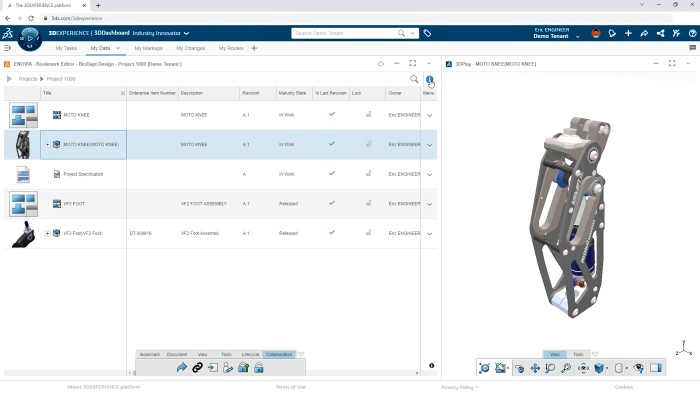Open the social network share icon
The height and width of the screenshot is (393, 700).
[660, 33]
